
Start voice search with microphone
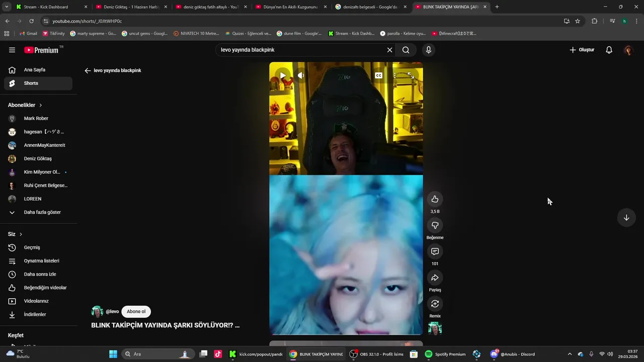(x=429, y=50)
